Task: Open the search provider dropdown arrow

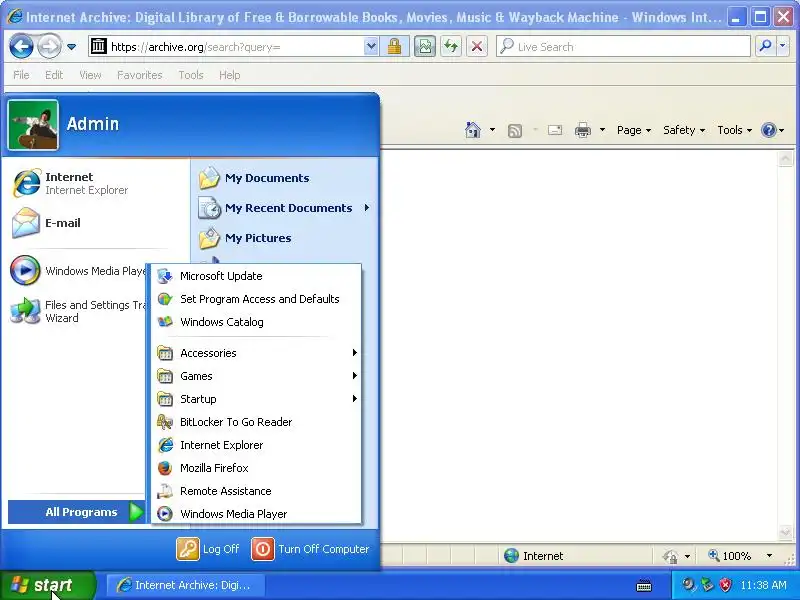Action: 783,47
